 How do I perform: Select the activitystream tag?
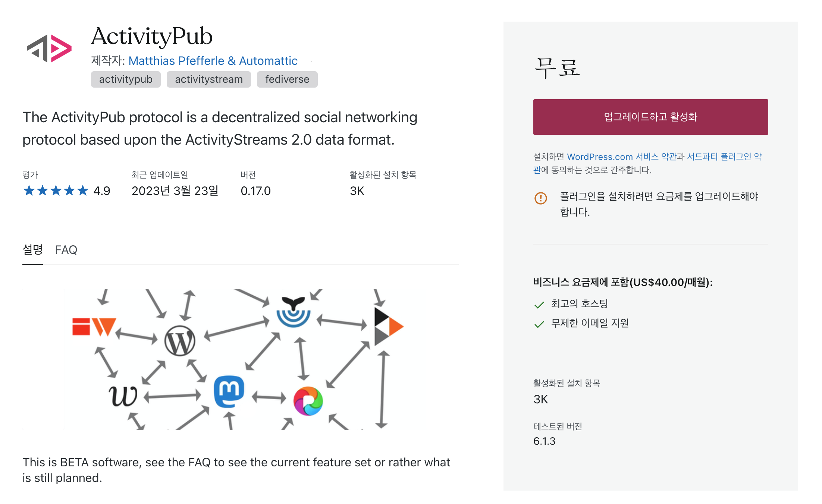[209, 79]
